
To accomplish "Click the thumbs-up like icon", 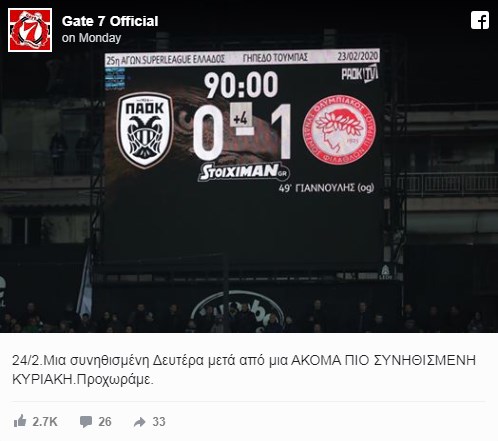I will (20, 421).
